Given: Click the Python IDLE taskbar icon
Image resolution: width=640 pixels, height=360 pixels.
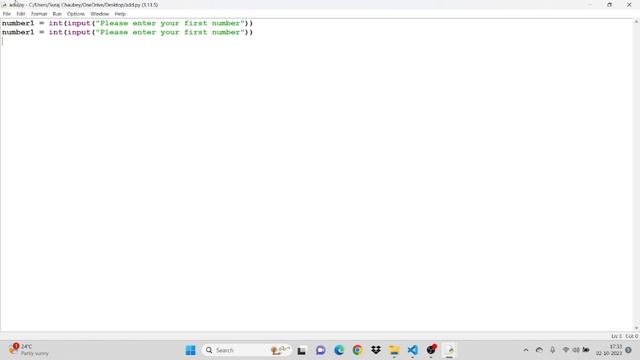Looking at the screenshot, I should tap(450, 350).
